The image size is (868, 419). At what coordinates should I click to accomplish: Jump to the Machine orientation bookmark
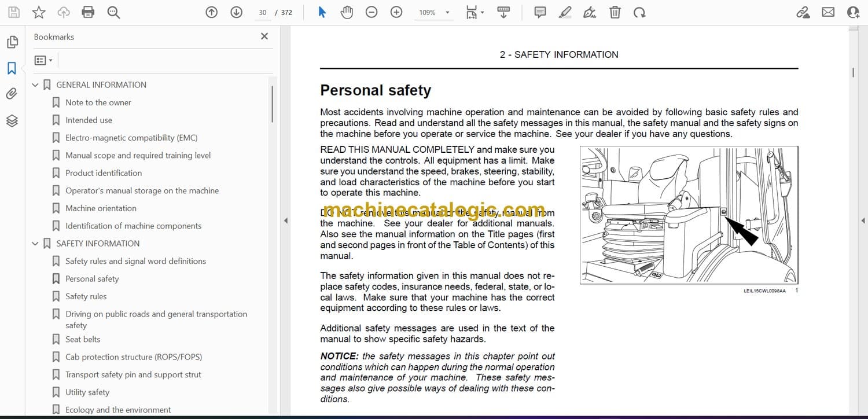pyautogui.click(x=101, y=208)
